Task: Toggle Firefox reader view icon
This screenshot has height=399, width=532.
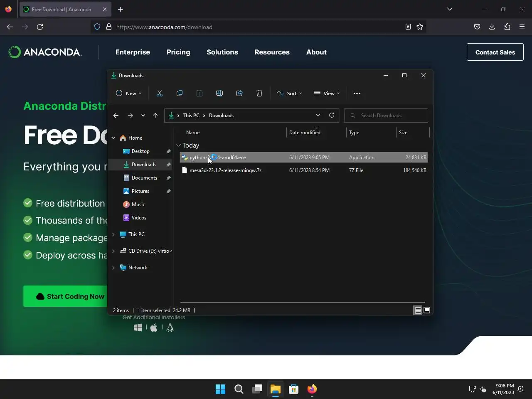Action: click(x=408, y=27)
